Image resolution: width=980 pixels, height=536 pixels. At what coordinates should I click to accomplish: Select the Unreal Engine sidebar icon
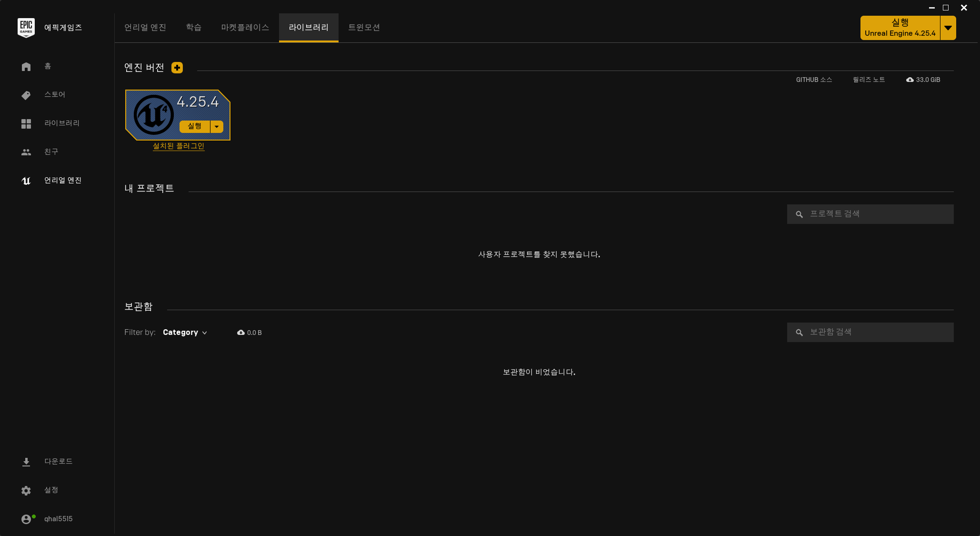26,181
